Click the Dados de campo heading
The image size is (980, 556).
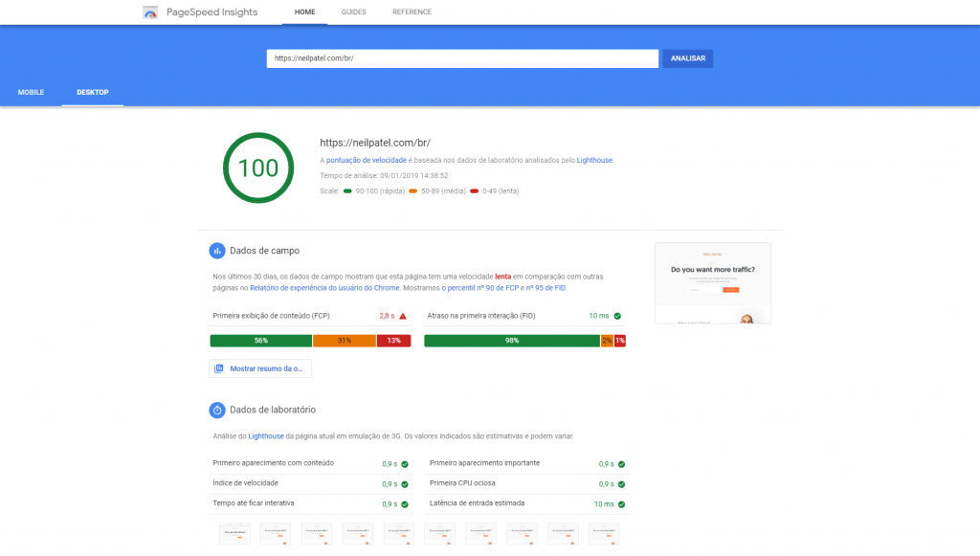pos(264,251)
